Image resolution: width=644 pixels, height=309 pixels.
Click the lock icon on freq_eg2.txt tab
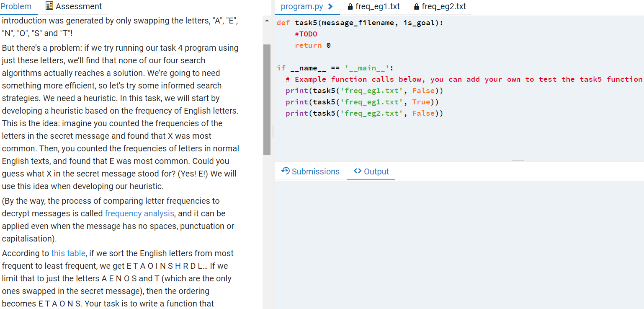(416, 6)
